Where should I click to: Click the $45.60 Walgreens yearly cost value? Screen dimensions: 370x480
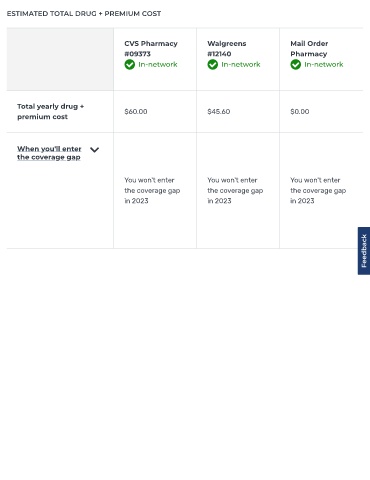[219, 112]
